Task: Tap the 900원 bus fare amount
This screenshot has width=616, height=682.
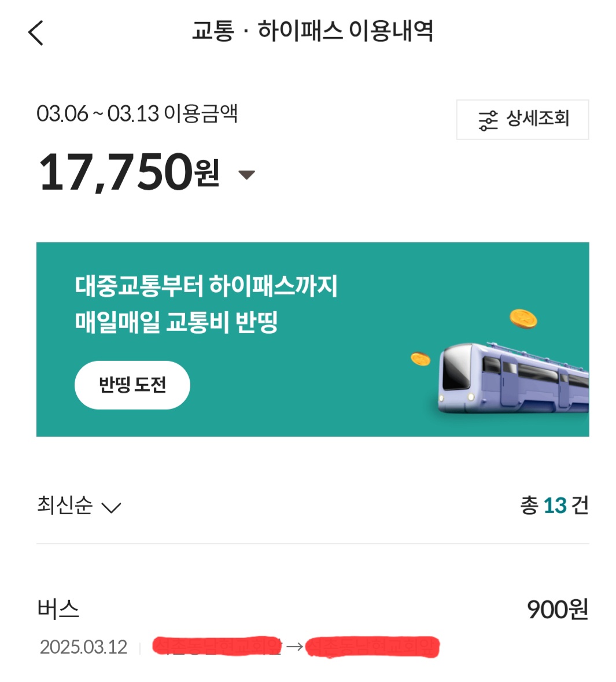Action: [557, 609]
